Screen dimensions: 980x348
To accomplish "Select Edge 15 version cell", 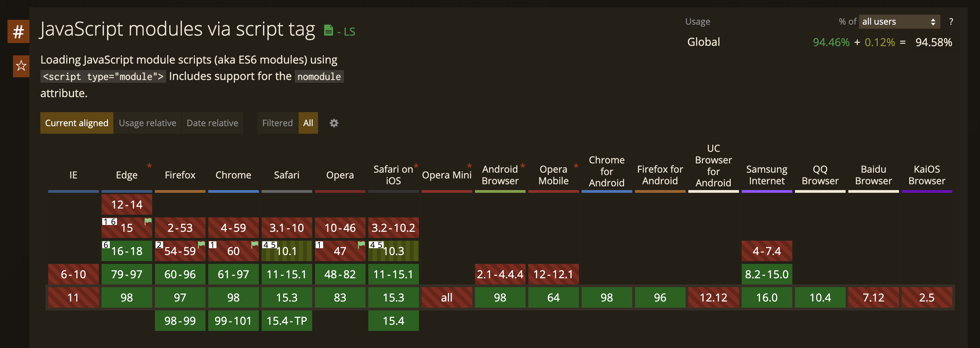I will 127,228.
